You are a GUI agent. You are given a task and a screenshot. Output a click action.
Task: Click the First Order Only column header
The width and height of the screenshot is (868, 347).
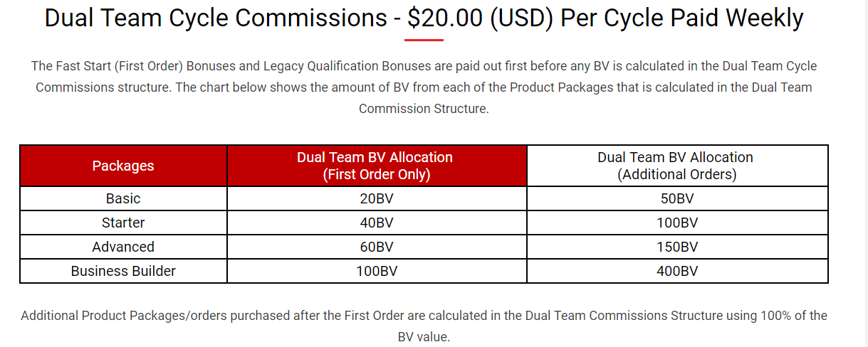click(x=377, y=166)
